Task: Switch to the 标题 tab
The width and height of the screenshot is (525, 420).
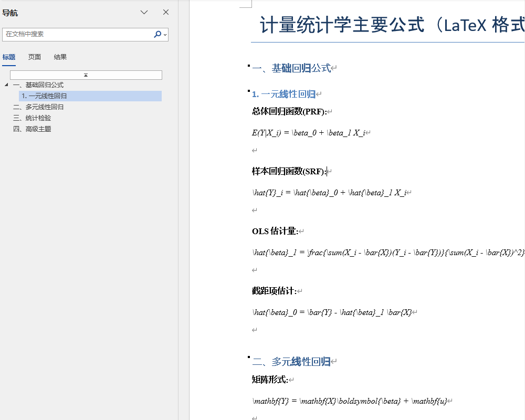Action: [9, 57]
